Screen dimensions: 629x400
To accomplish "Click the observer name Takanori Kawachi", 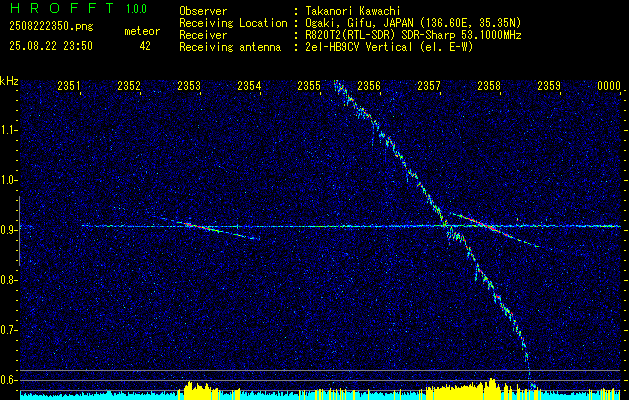I will coord(352,12).
